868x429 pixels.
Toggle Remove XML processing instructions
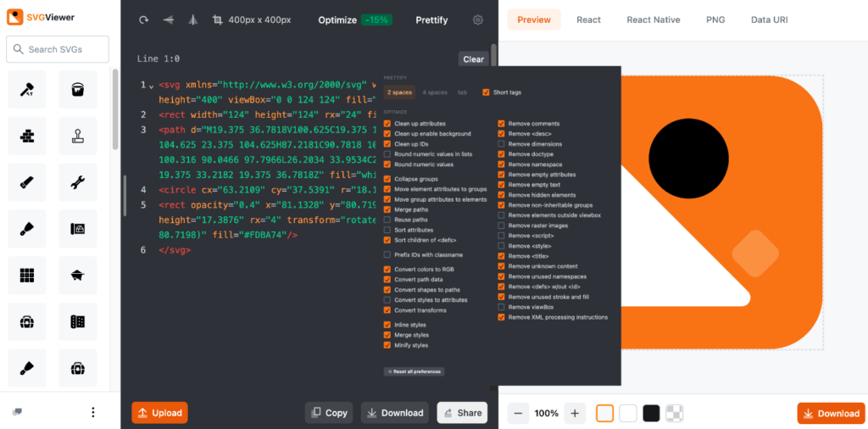pyautogui.click(x=501, y=318)
